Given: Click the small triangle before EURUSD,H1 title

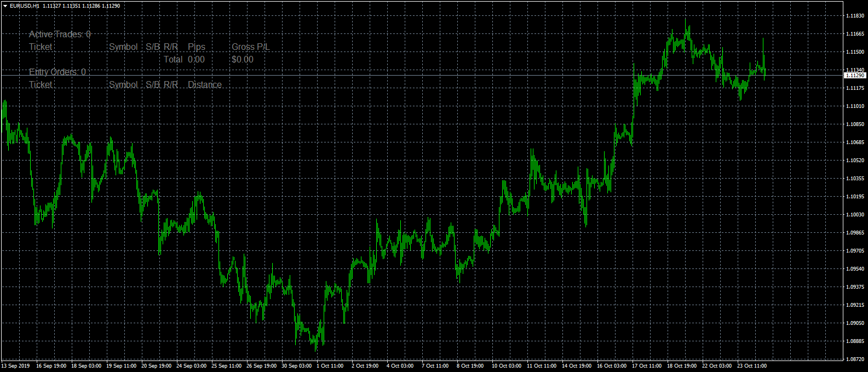Looking at the screenshot, I should click(x=5, y=5).
